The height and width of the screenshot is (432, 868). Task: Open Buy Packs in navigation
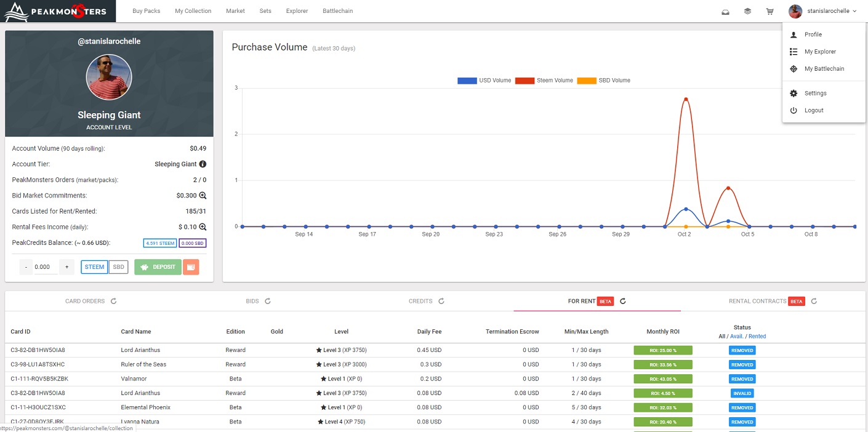pyautogui.click(x=147, y=11)
